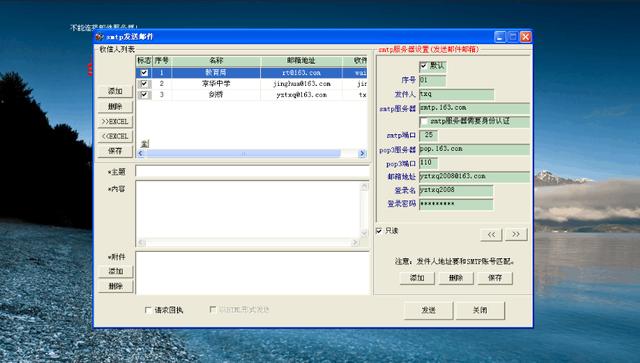Toggle checkbox for row 2 京华中学
The width and height of the screenshot is (640, 363).
[144, 84]
